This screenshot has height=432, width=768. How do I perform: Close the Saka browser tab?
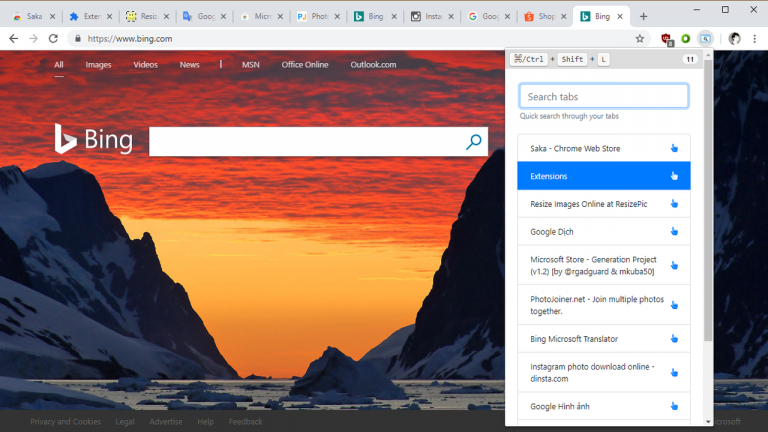coord(52,17)
